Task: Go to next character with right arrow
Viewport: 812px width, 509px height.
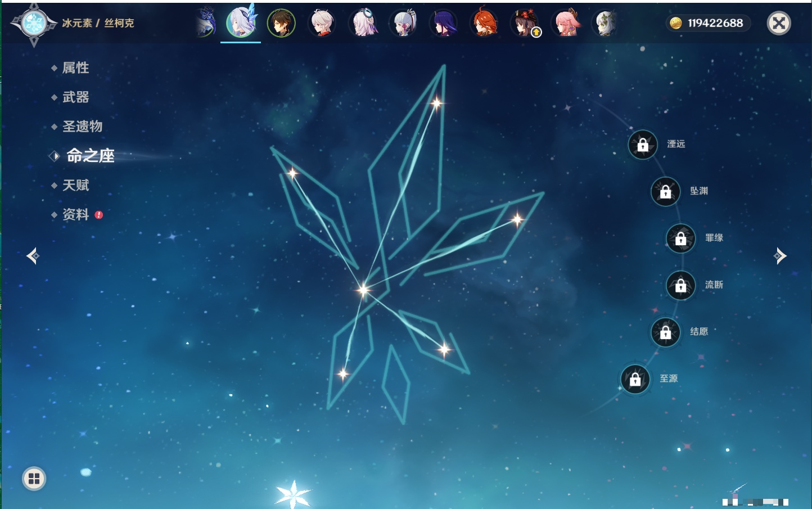Action: pos(780,256)
